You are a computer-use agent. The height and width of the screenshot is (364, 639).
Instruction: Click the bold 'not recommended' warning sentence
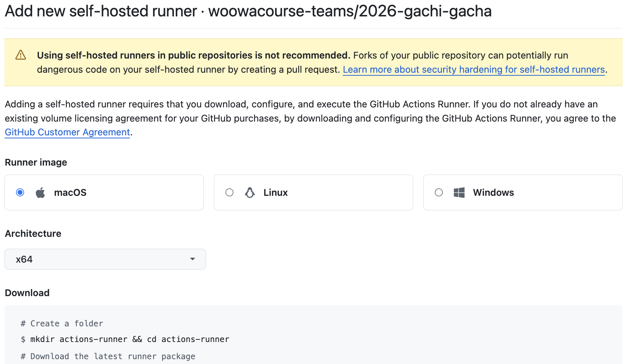coord(194,55)
